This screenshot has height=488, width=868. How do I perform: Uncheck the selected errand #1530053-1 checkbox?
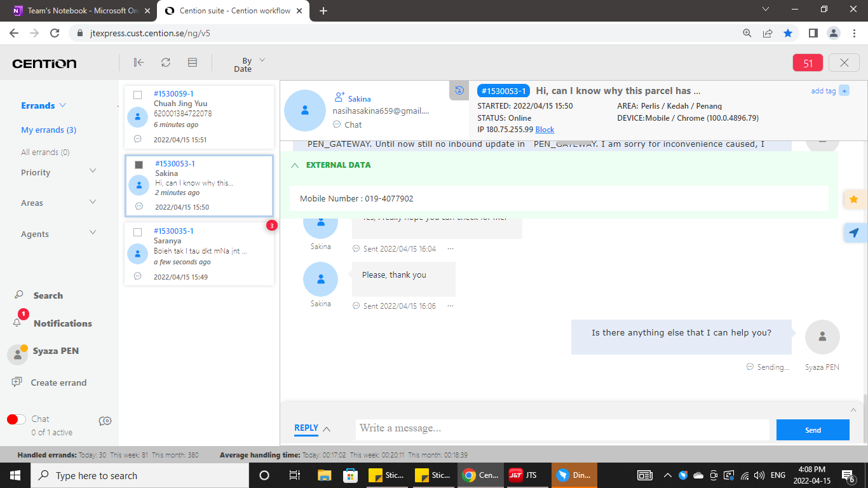[x=139, y=165]
